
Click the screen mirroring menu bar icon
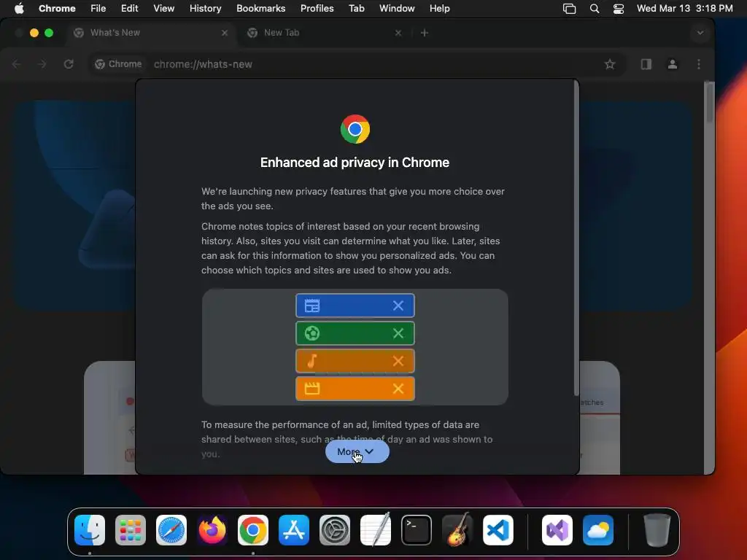[569, 9]
